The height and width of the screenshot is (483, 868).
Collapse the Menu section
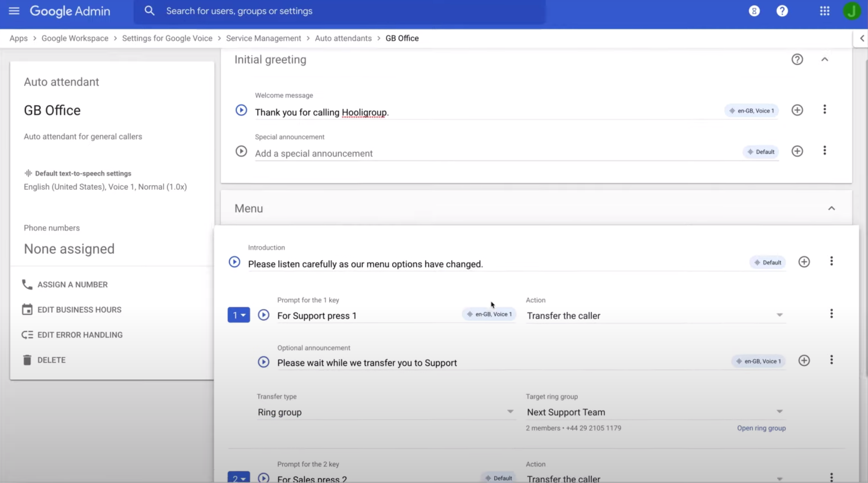point(832,208)
